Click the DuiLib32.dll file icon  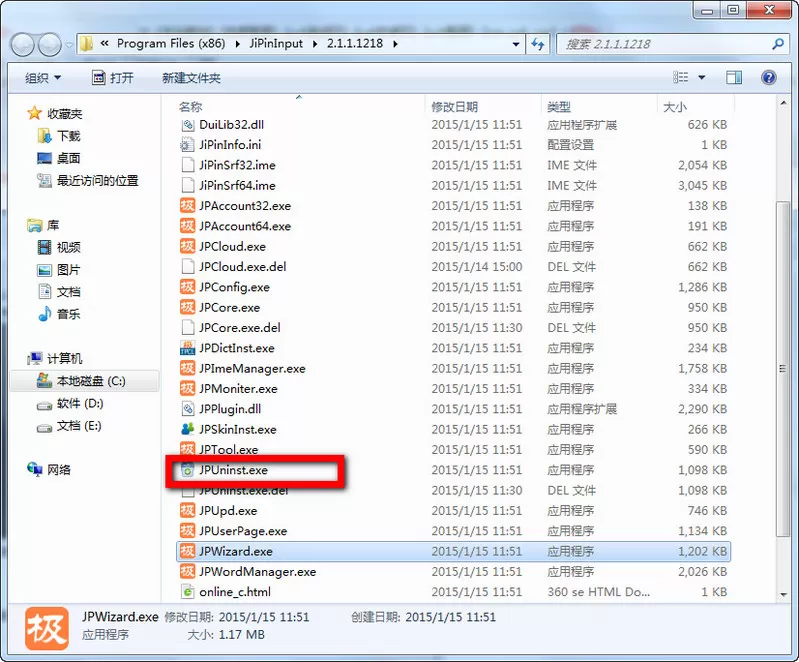click(188, 124)
